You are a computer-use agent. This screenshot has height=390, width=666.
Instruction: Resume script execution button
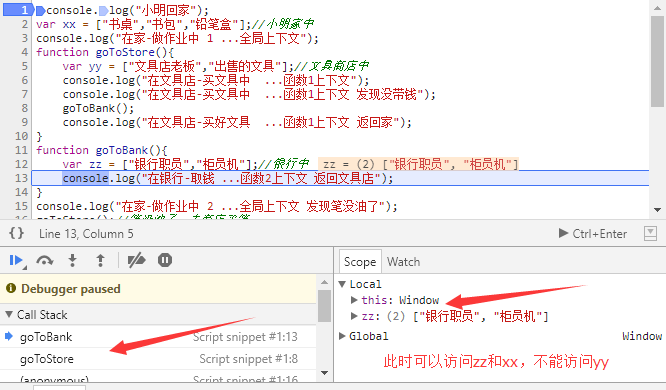coord(17,260)
